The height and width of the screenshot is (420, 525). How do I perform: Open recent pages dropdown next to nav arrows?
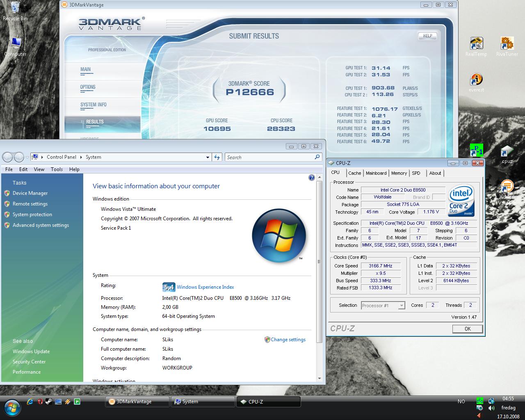click(27, 157)
